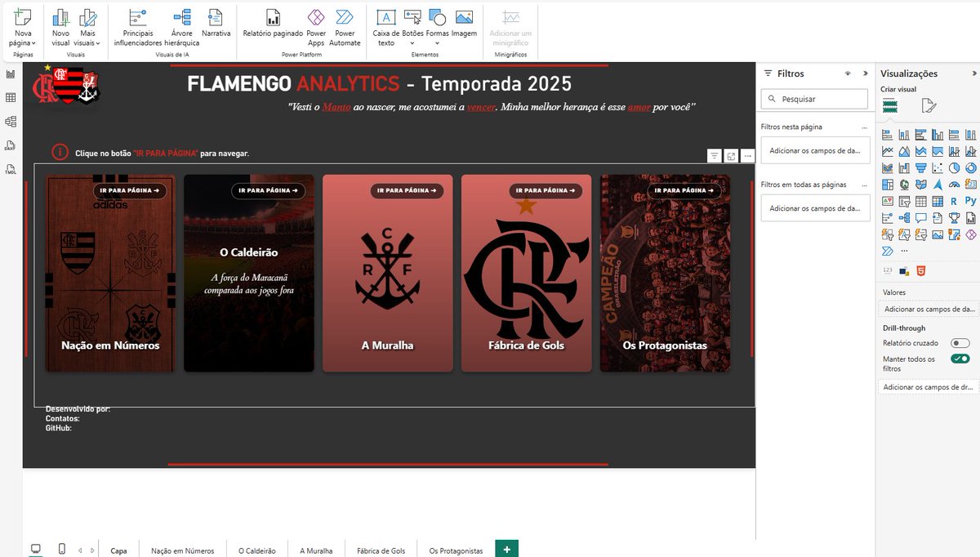This screenshot has width=980, height=557.
Task: Open more options on selected visual
Action: (747, 155)
